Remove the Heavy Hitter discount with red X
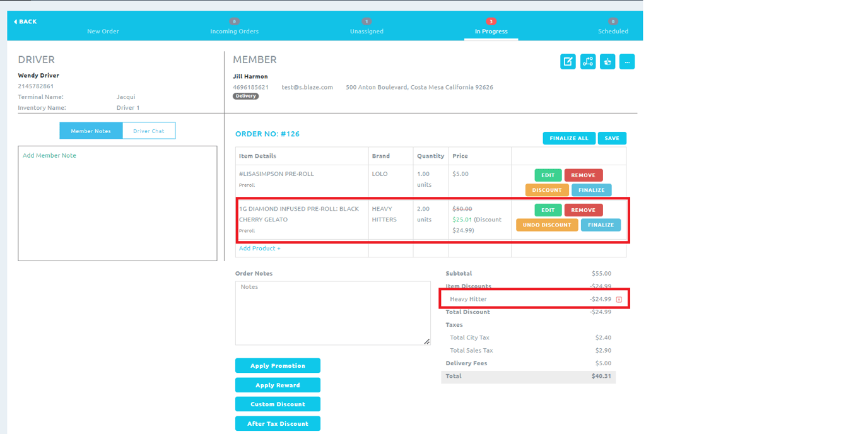Viewport: 868px width, 434px height. [619, 300]
